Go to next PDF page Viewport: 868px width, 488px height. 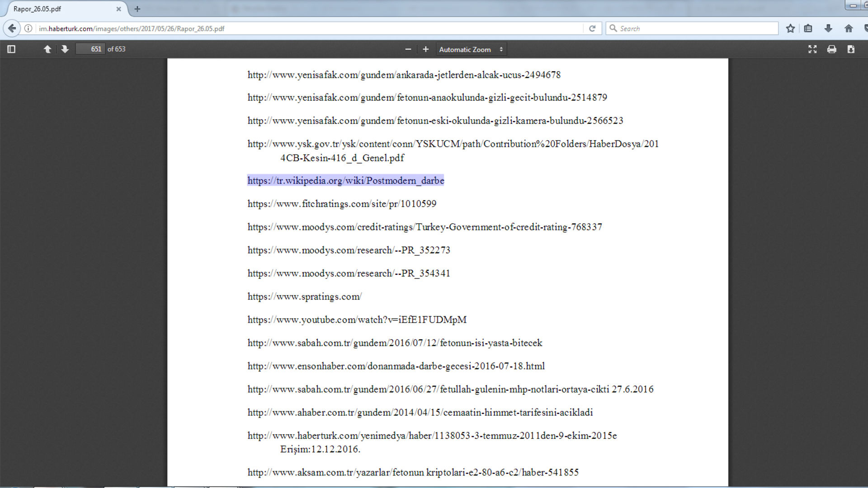(x=65, y=49)
